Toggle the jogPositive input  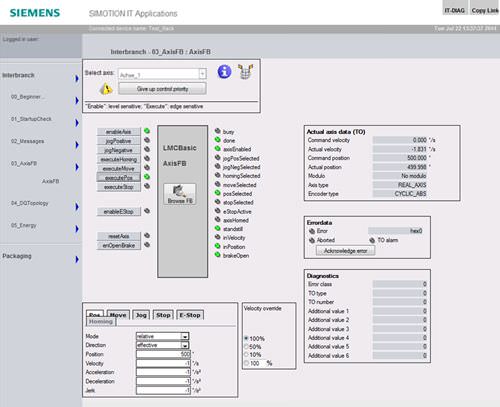click(x=119, y=141)
